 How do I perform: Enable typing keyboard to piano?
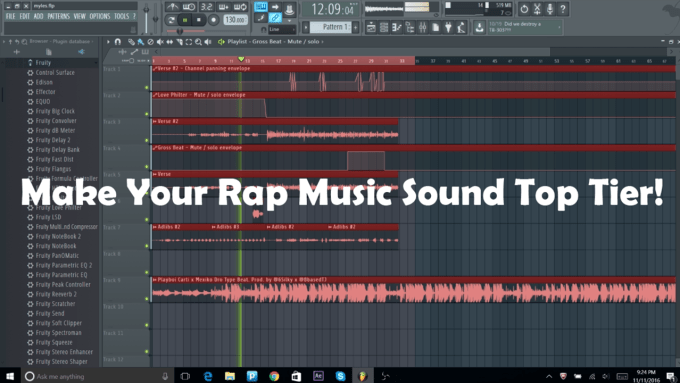261,7
